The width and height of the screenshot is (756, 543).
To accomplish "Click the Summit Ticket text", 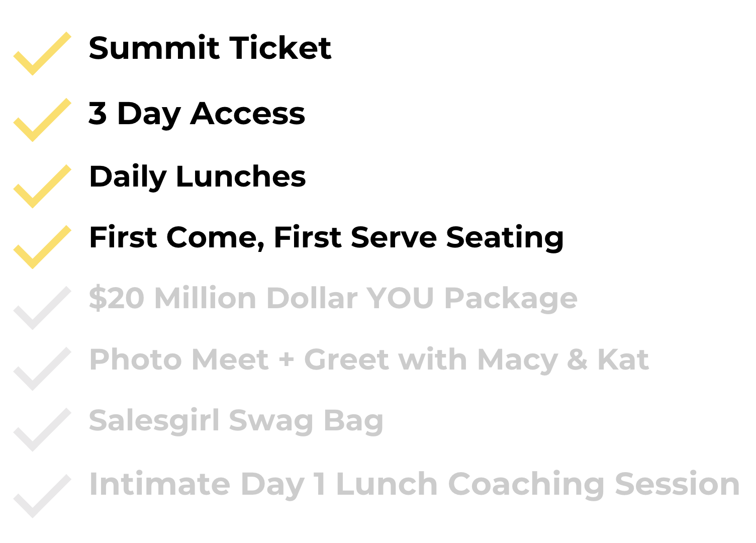I will point(210,48).
